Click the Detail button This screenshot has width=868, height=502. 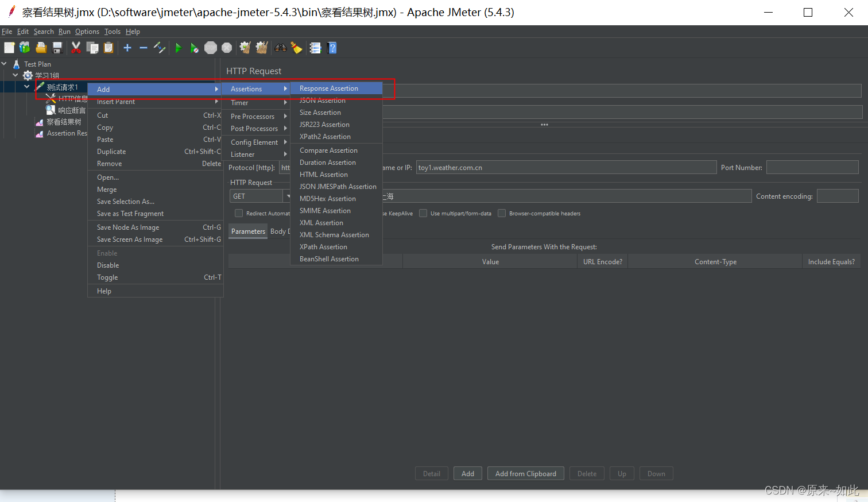point(432,474)
